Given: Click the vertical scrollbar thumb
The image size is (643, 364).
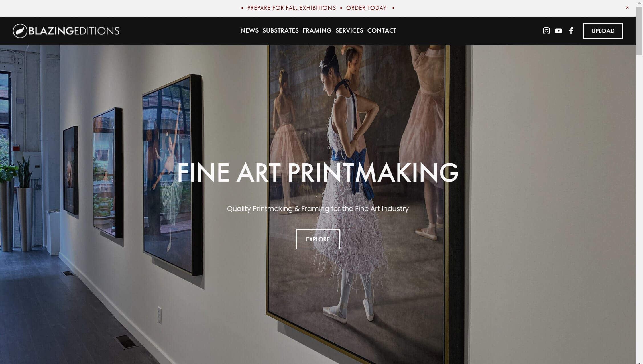Looking at the screenshot, I should (x=639, y=30).
